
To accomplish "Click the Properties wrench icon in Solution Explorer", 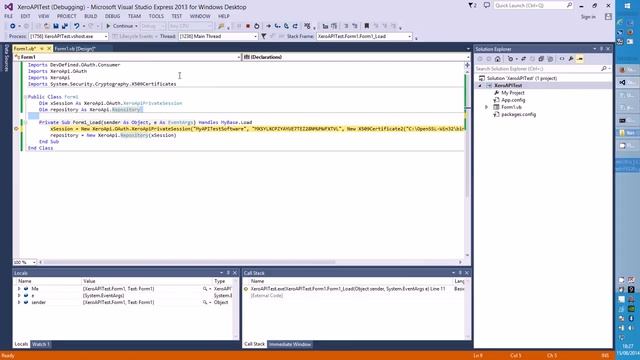I will [571, 59].
